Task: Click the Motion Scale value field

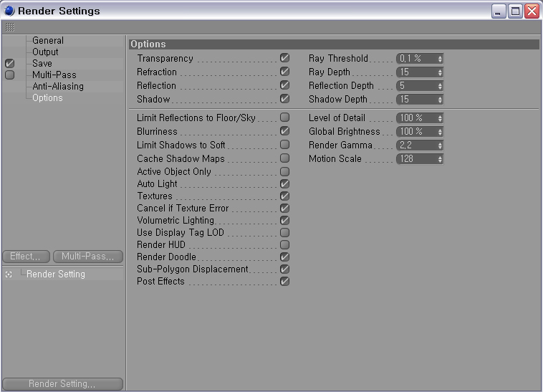Action: click(417, 158)
